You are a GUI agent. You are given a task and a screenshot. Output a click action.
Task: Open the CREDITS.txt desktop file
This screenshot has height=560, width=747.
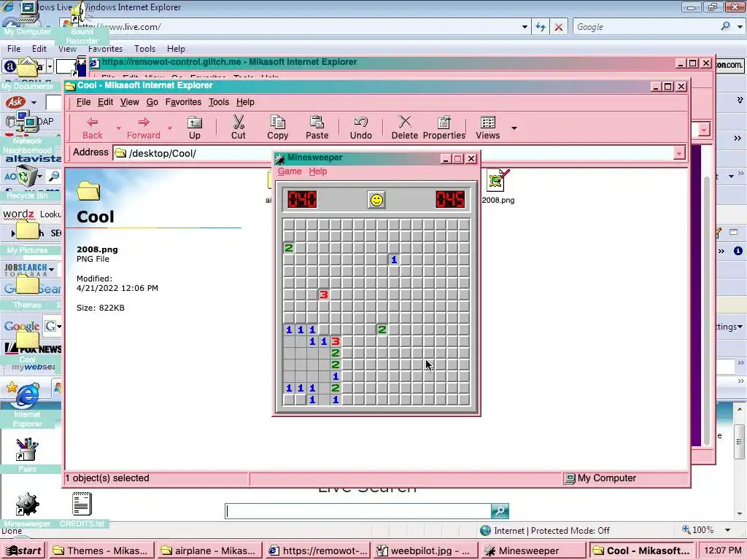coord(82,504)
